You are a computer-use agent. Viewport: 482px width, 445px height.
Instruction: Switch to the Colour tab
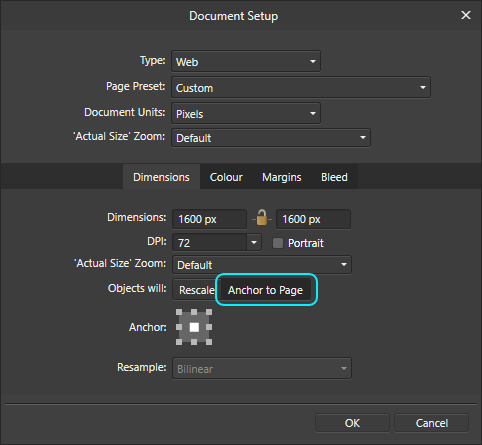click(226, 177)
